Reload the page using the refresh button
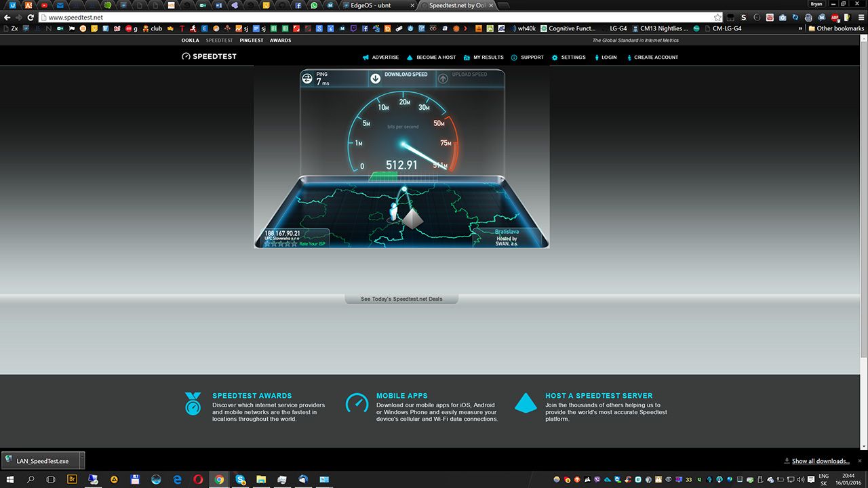 (31, 17)
